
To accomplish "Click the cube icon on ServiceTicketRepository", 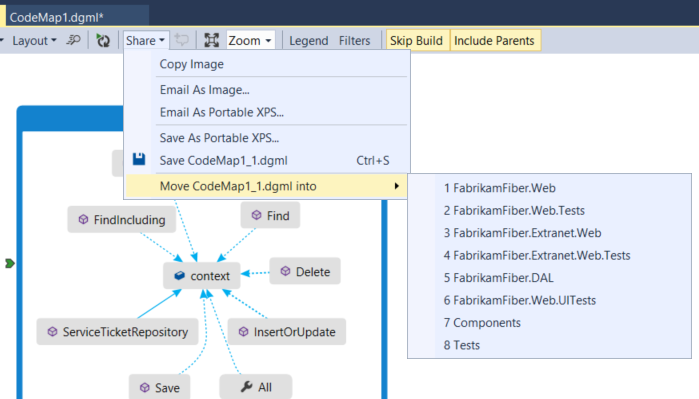I will point(53,332).
